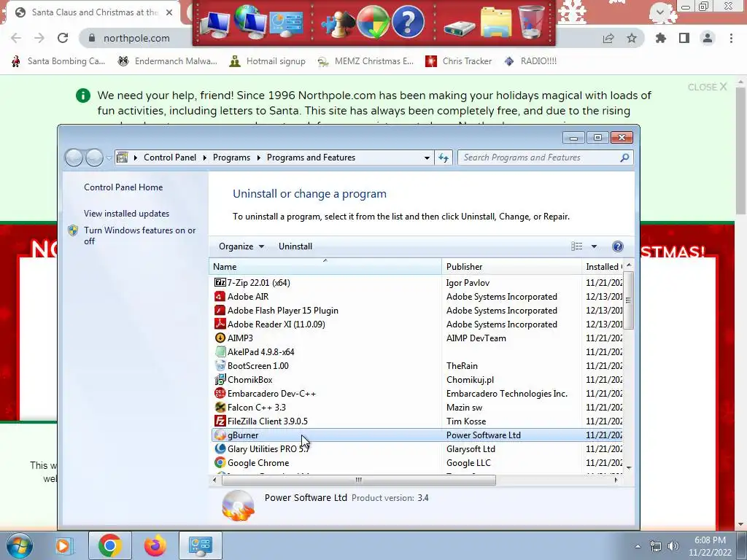This screenshot has width=747, height=560.
Task: Click the ChomikBox program icon
Action: click(x=220, y=379)
